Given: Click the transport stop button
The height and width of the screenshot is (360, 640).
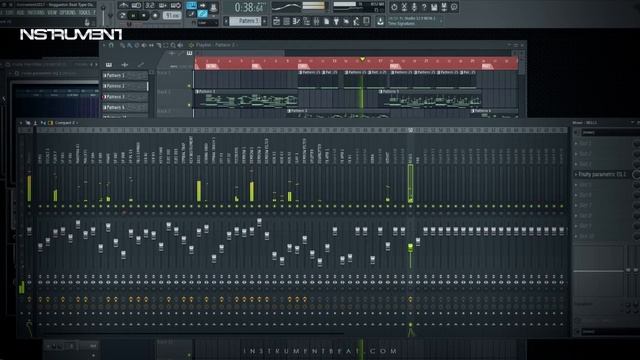Looking at the screenshot, I should click(144, 16).
